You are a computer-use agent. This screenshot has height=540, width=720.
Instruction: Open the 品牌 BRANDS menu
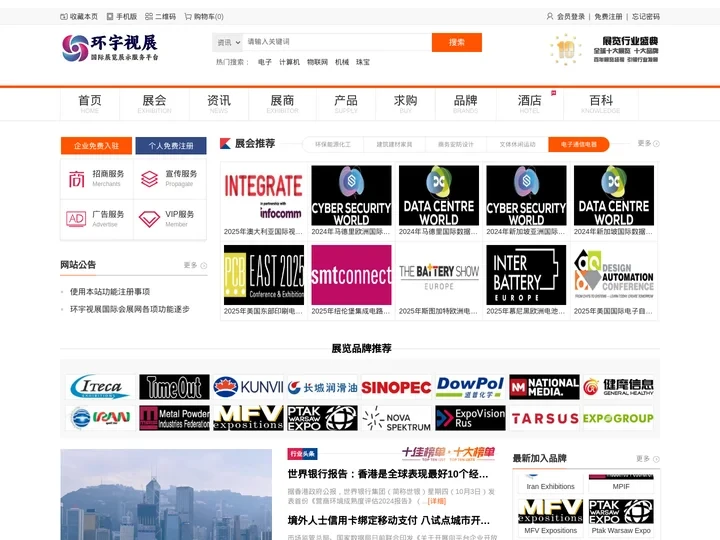point(466,104)
